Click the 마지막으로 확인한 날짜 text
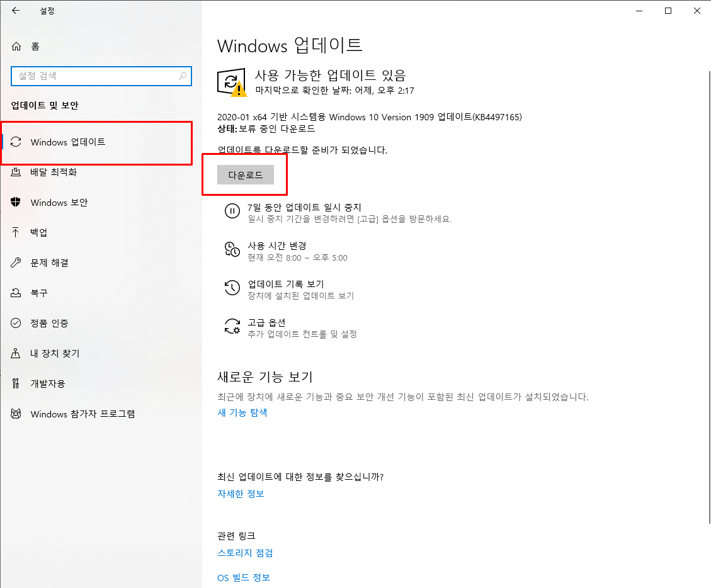 (334, 90)
